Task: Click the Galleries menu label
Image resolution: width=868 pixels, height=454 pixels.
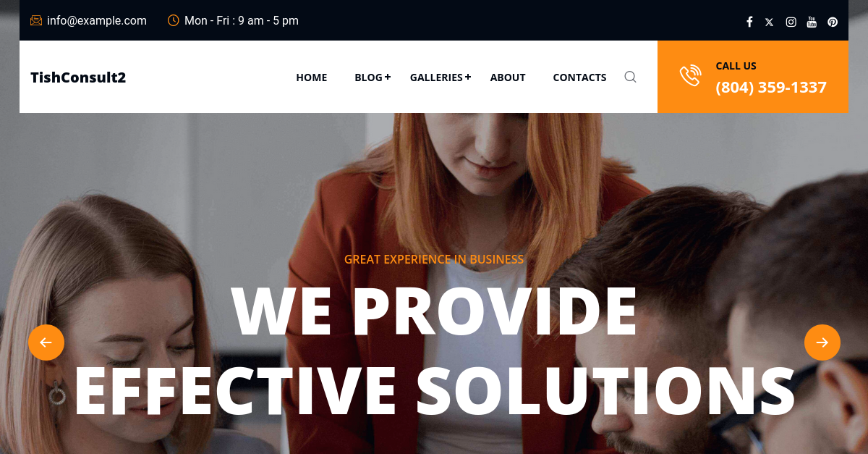Action: coord(436,77)
